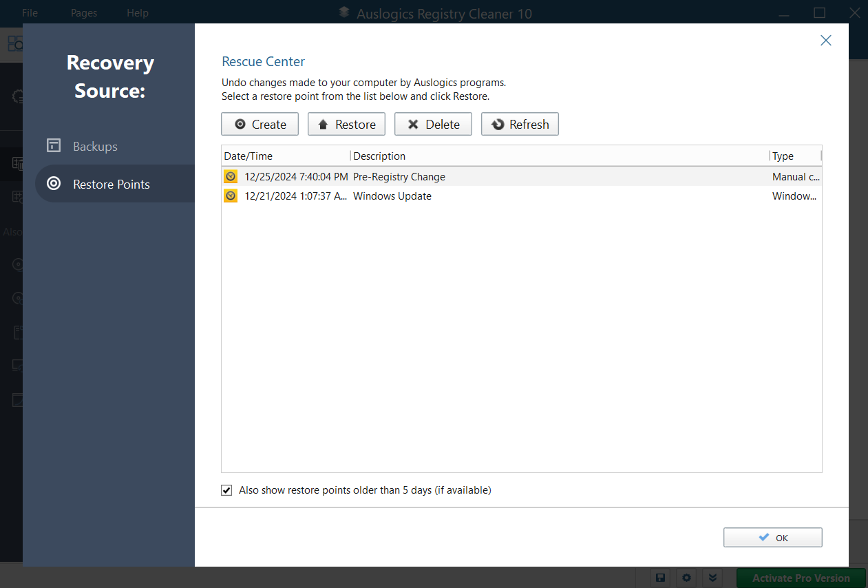Confirm with the OK button
The height and width of the screenshot is (588, 868).
772,537
